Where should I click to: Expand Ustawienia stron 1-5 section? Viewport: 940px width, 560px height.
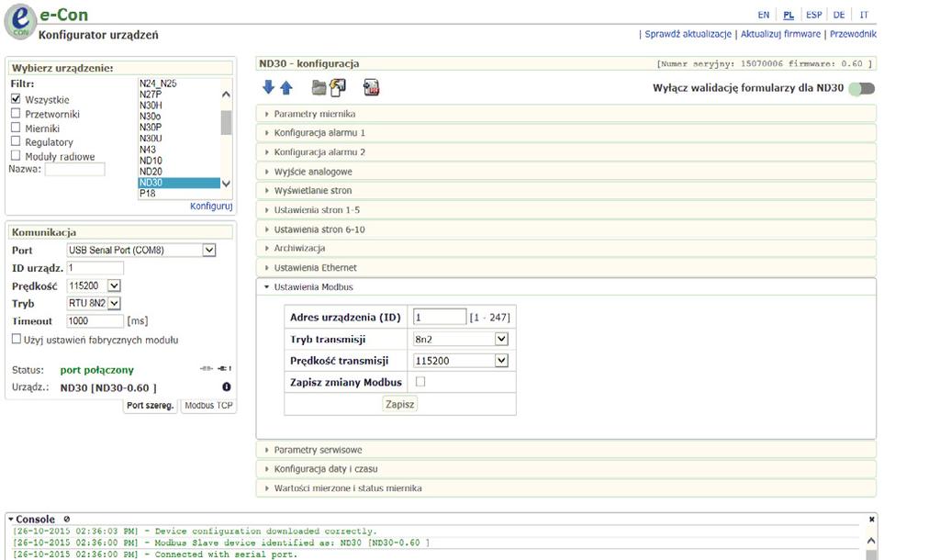tap(565, 210)
